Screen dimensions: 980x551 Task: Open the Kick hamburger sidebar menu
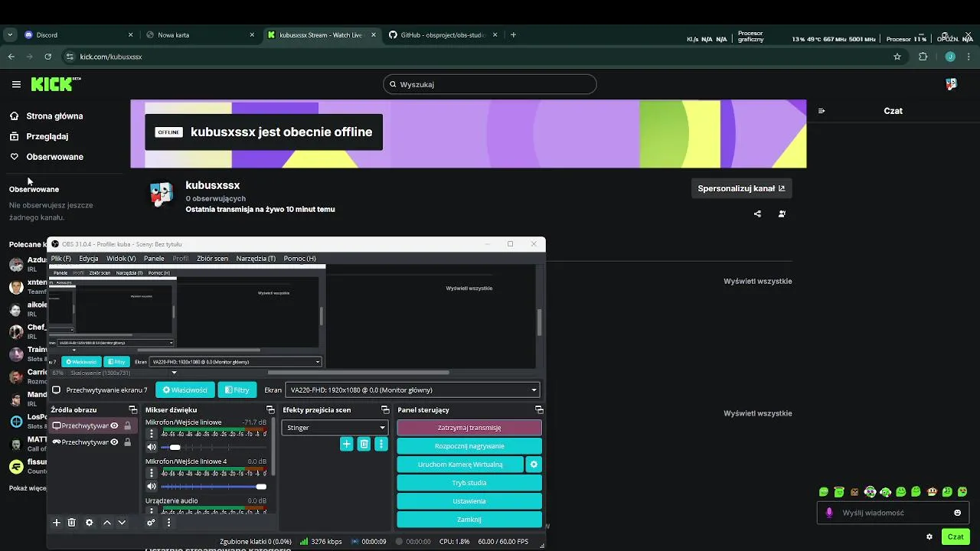(16, 84)
